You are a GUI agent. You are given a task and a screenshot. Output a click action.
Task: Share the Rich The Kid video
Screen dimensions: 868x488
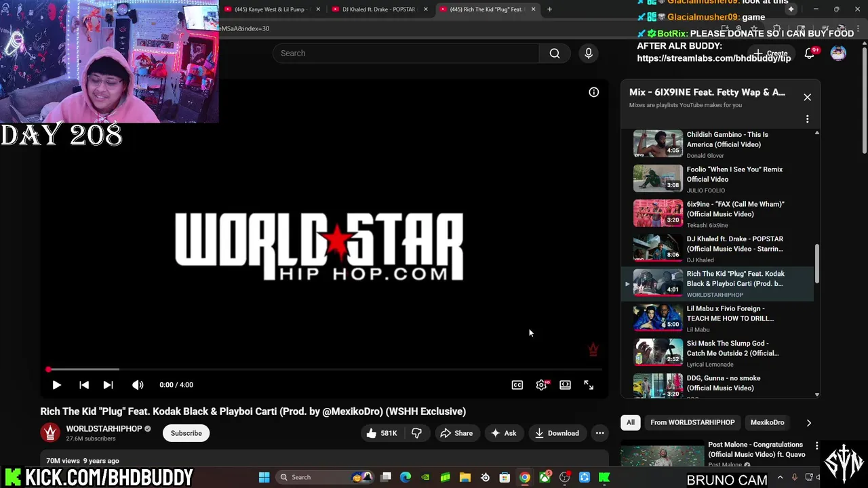tap(456, 433)
